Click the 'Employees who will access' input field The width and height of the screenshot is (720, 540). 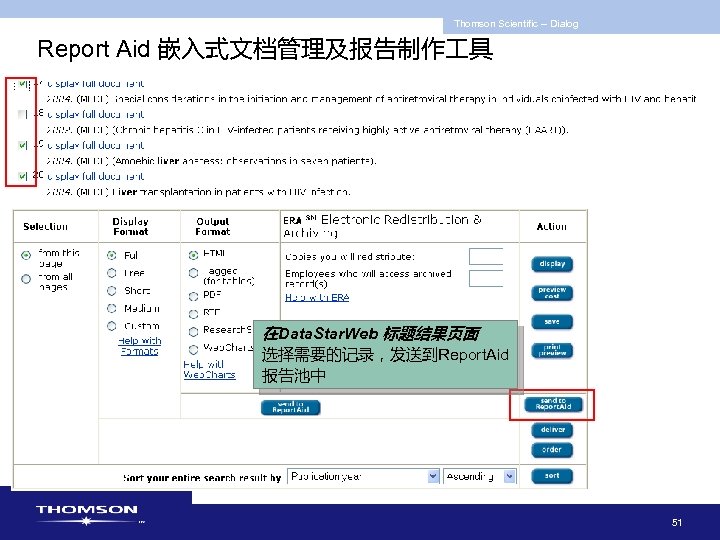[x=486, y=278]
